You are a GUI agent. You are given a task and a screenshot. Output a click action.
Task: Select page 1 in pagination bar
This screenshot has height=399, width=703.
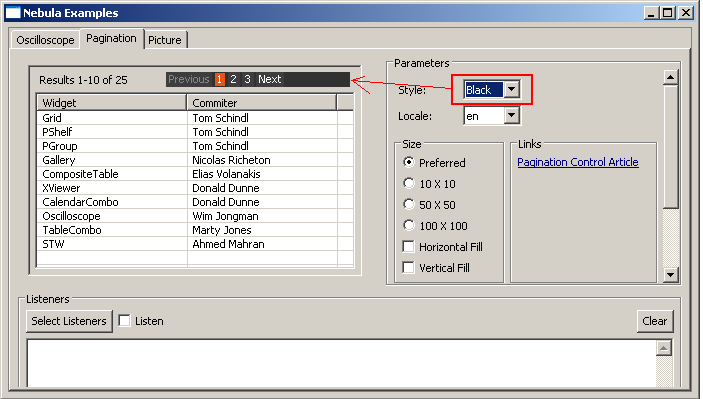(x=219, y=79)
